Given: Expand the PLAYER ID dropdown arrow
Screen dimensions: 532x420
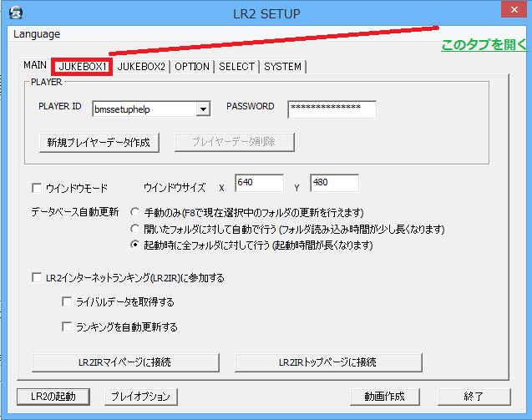Looking at the screenshot, I should click(x=203, y=109).
